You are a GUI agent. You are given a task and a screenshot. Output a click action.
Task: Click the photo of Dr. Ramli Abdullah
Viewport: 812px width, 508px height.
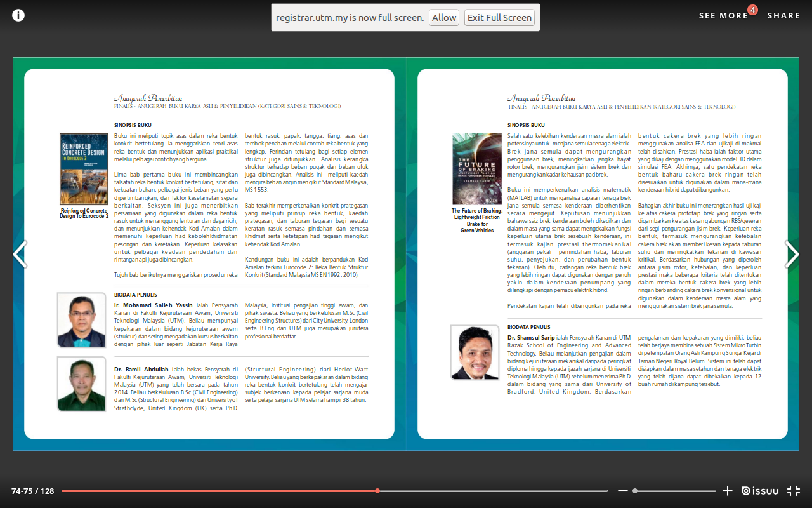tap(82, 384)
